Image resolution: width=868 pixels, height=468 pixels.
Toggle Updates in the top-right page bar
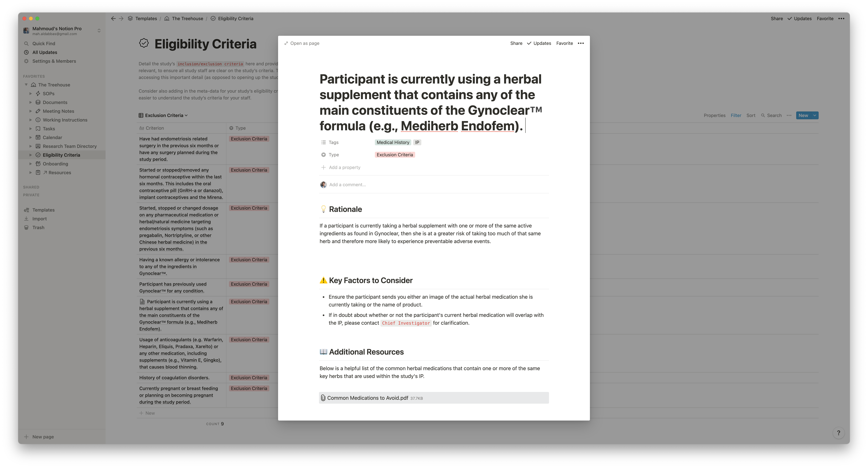tap(799, 19)
